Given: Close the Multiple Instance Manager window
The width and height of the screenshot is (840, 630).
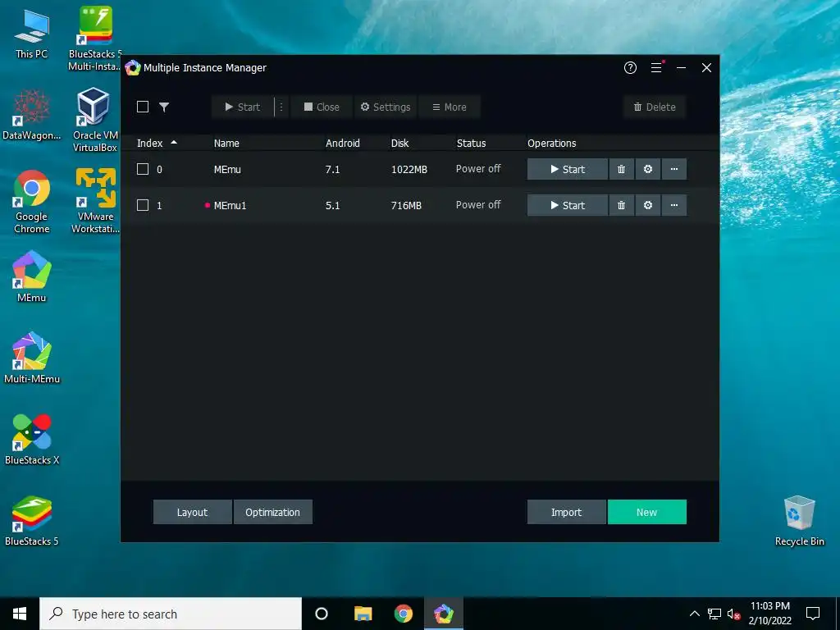Looking at the screenshot, I should [x=706, y=67].
